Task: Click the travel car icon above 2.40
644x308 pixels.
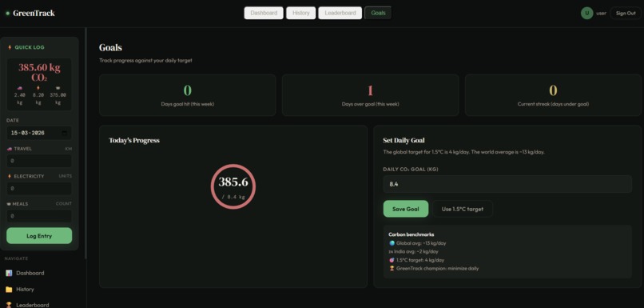Action: 20,87
